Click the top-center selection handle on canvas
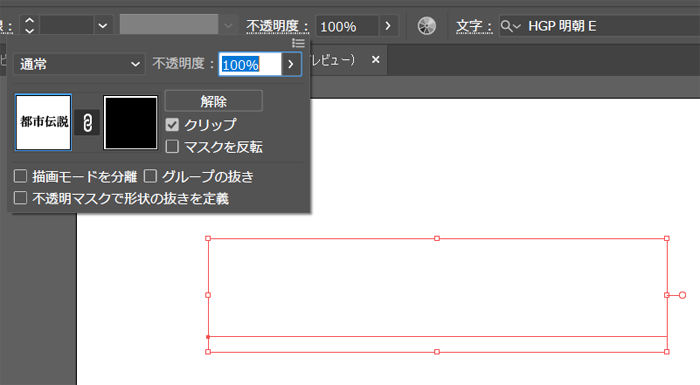700x385 pixels. coord(437,239)
